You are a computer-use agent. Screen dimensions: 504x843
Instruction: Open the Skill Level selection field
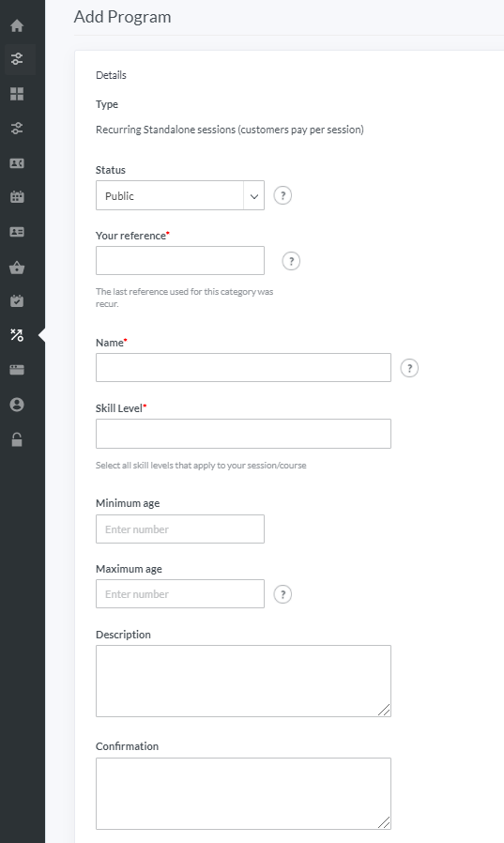[x=243, y=434]
